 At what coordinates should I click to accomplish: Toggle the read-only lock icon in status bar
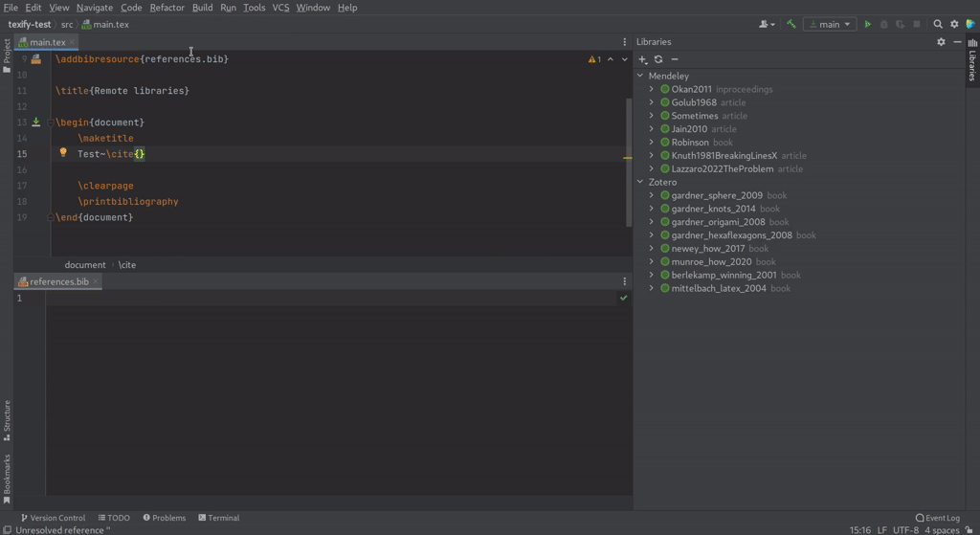[x=969, y=529]
